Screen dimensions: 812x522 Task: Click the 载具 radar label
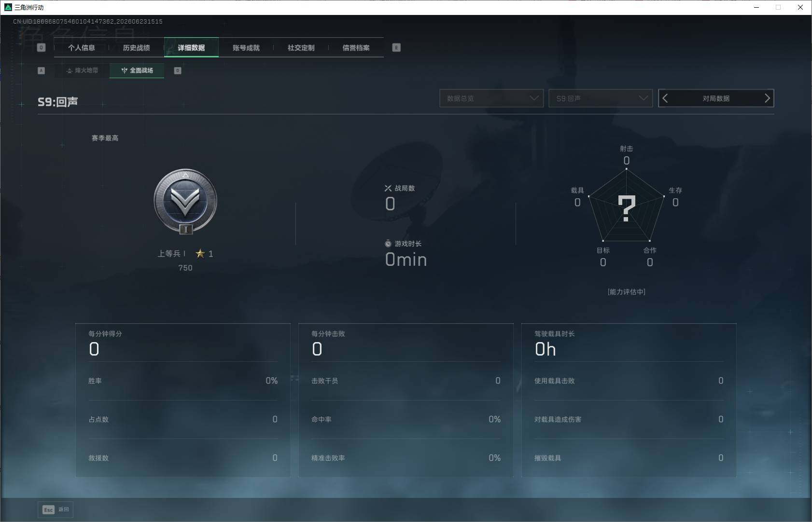(x=577, y=190)
